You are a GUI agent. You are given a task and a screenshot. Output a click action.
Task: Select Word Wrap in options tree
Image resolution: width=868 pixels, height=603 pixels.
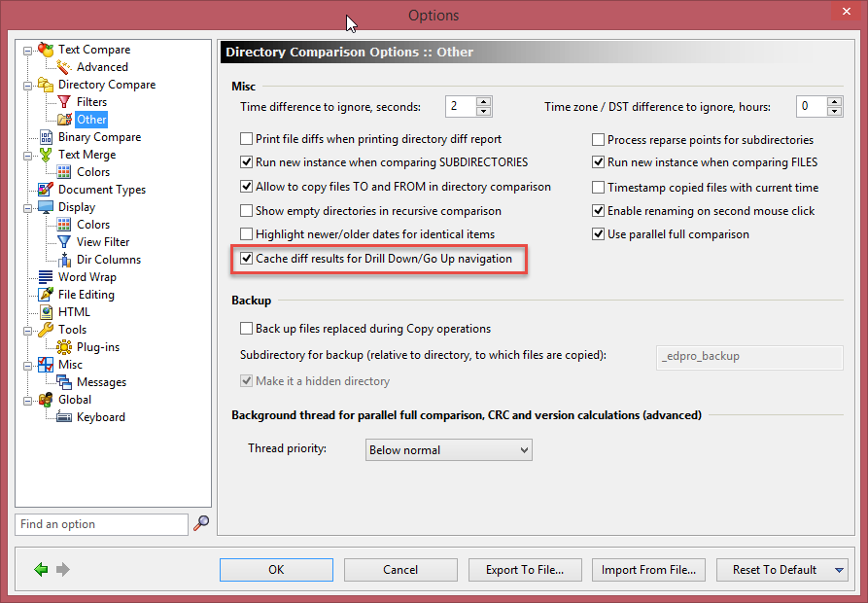pyautogui.click(x=87, y=277)
